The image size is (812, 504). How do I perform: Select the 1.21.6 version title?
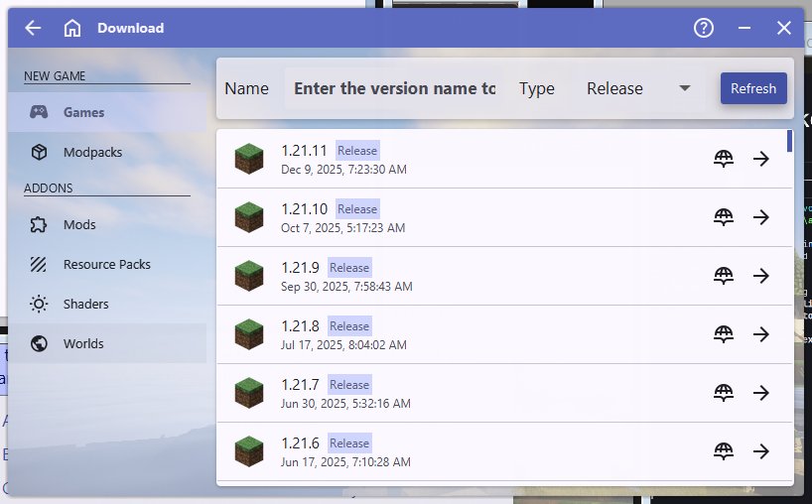(x=301, y=442)
